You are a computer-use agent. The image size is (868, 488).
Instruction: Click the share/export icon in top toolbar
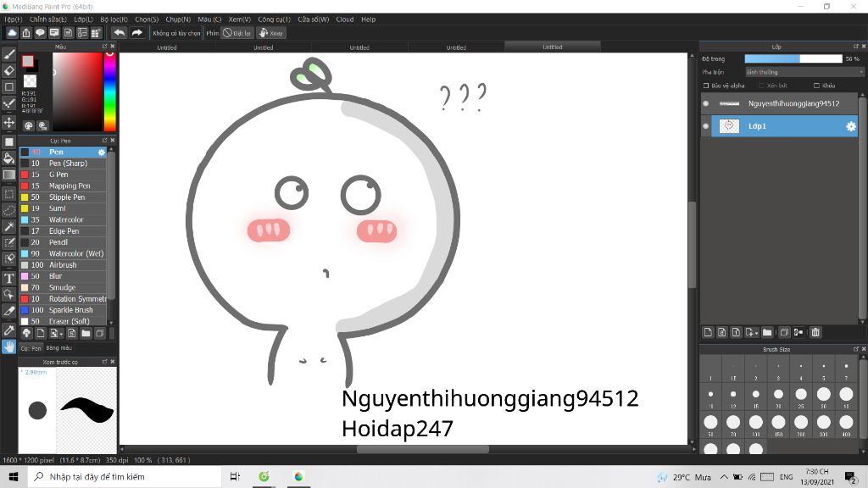point(26,33)
